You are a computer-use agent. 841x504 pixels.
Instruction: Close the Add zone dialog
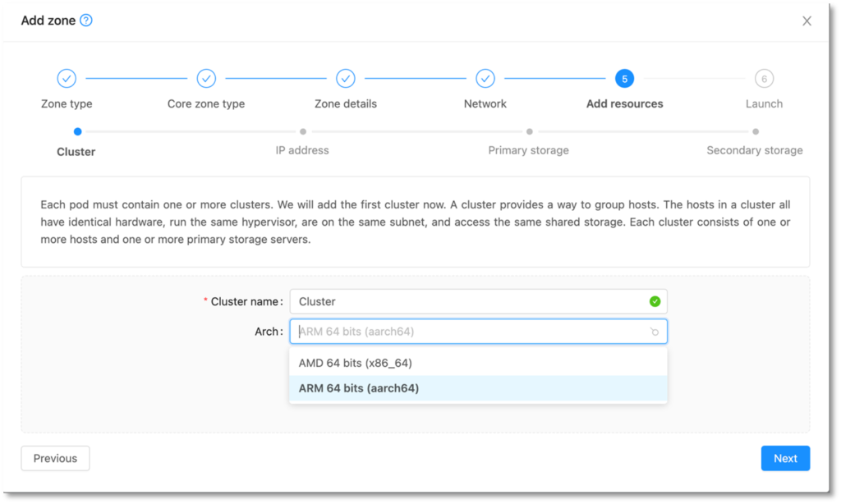tap(807, 21)
